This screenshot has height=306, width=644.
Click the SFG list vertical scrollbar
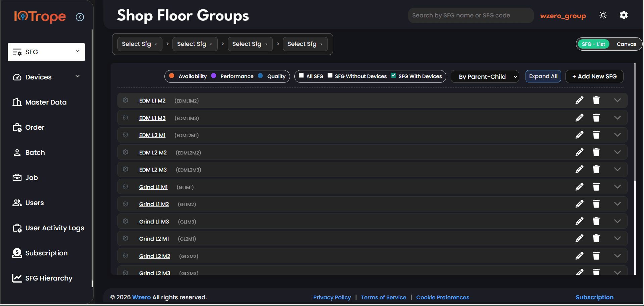(635, 122)
